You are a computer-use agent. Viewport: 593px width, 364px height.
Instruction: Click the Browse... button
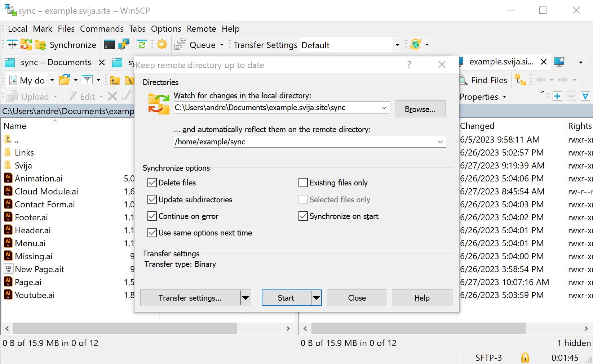pyautogui.click(x=420, y=109)
